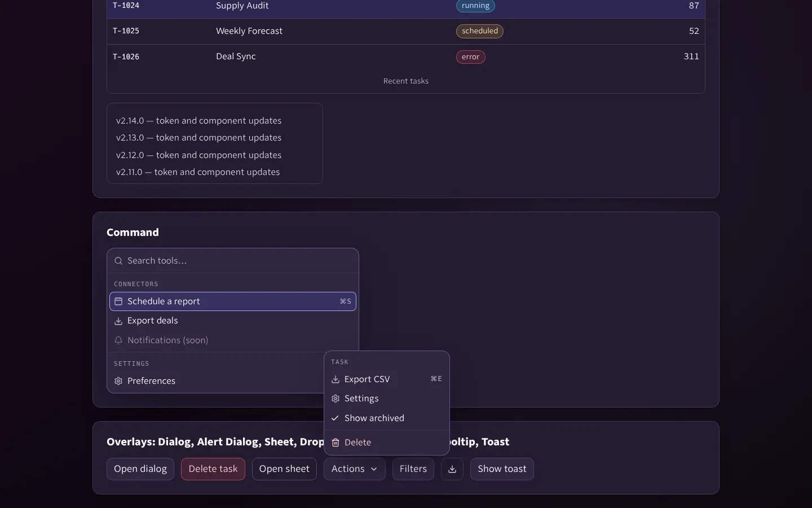812x508 pixels.
Task: Click the error status badge
Action: 471,57
